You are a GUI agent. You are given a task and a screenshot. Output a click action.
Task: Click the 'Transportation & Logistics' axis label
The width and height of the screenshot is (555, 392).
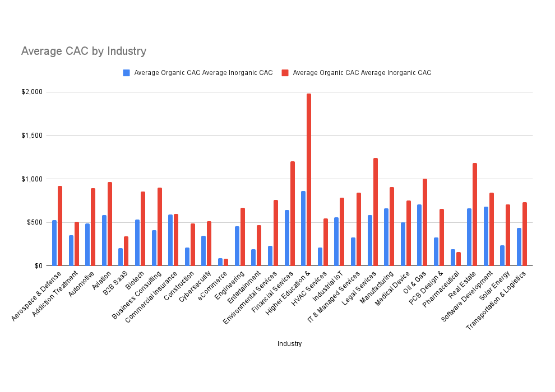(x=496, y=301)
